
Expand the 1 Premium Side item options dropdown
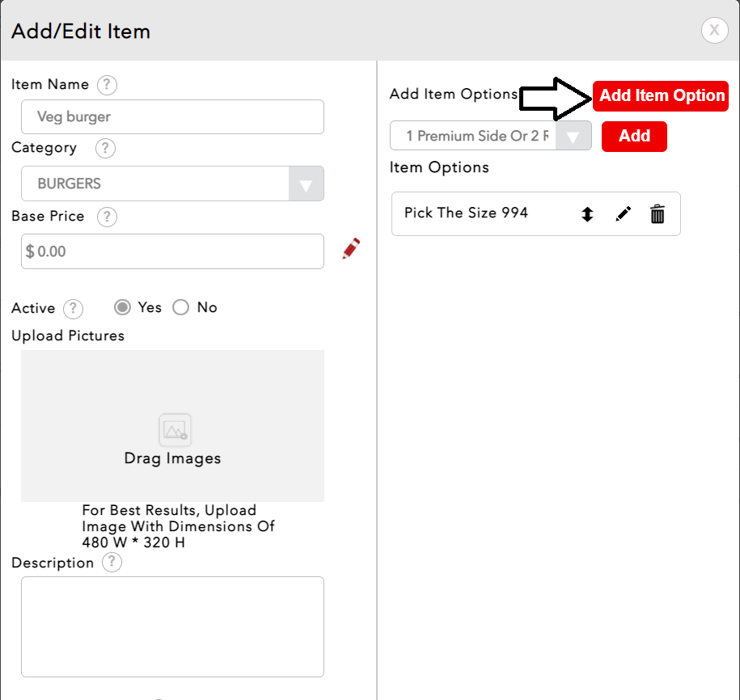[573, 137]
